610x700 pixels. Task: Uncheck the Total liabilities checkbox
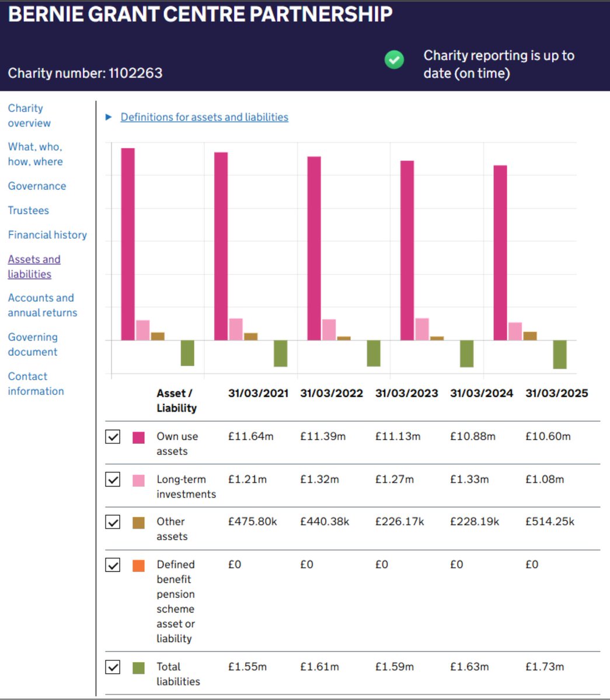click(x=113, y=667)
